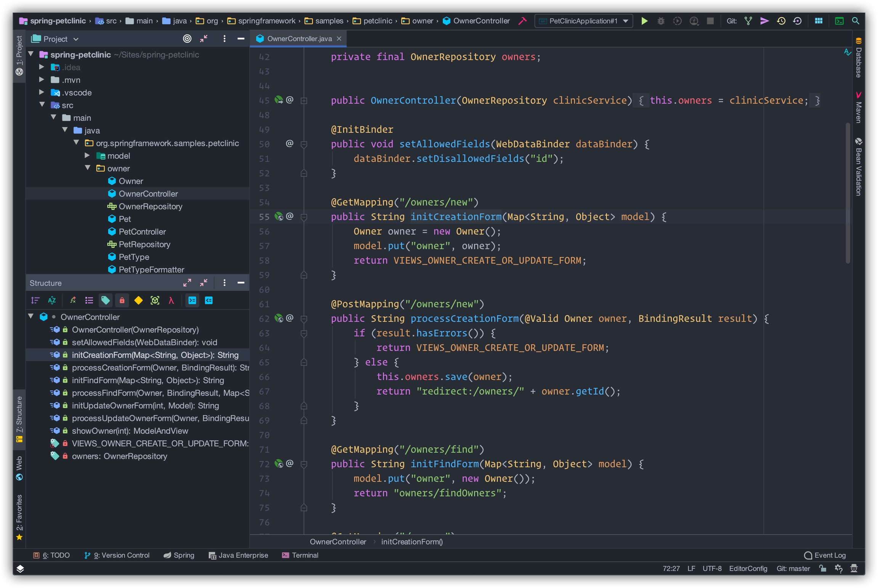Click Expand All icon in Structure panel
The width and height of the screenshot is (878, 588).
pyautogui.click(x=187, y=283)
